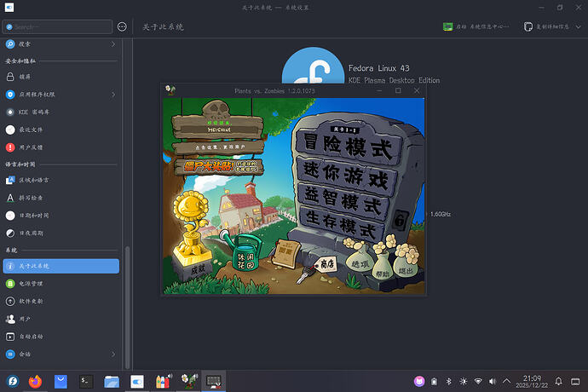
Task: Click the golden sunflower trophy for achievements
Action: (x=190, y=232)
